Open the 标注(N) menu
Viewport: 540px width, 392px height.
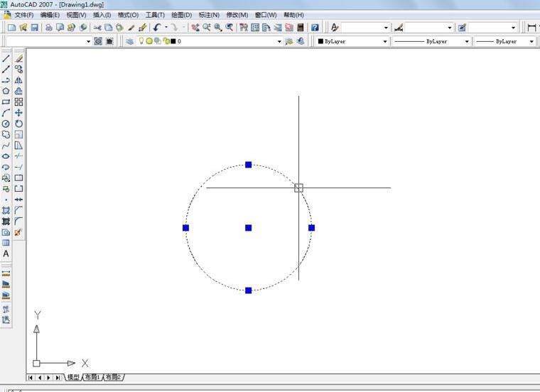pyautogui.click(x=209, y=15)
